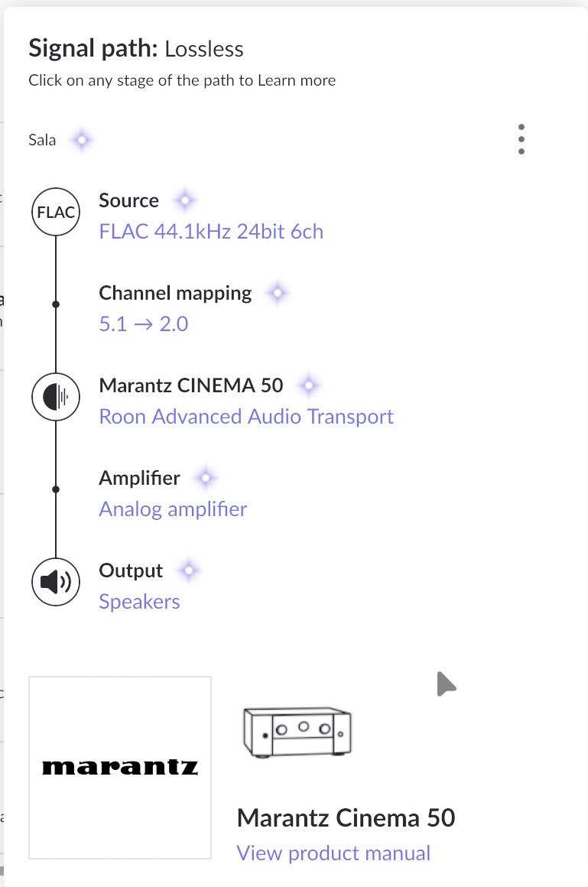The height and width of the screenshot is (887, 588).
Task: Click the FLAC source format icon
Action: [56, 213]
